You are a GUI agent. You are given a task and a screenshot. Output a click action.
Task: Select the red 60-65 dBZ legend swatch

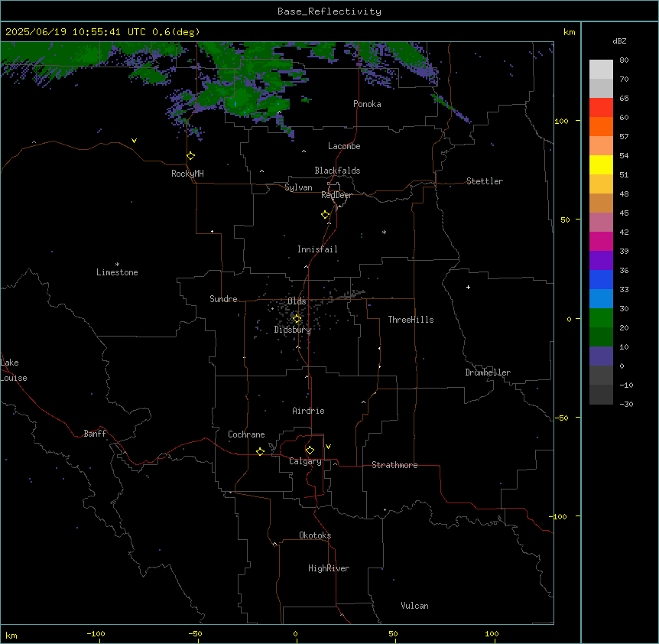(x=601, y=108)
